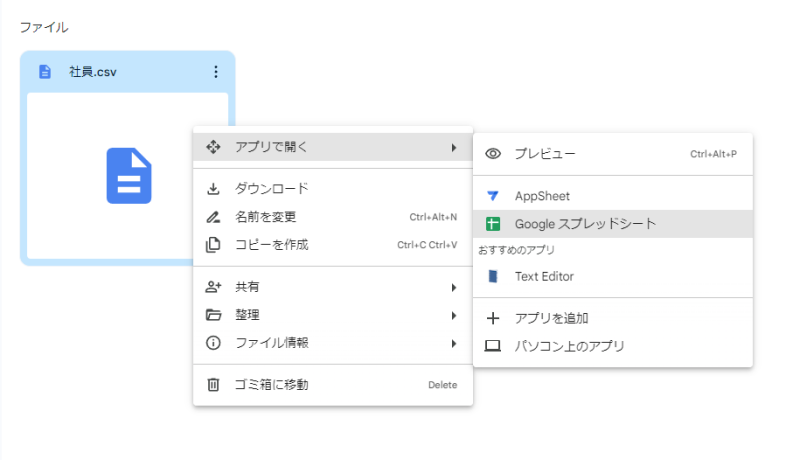Expand the ファイル情報 submenu arrow
This screenshot has width=800, height=460.
coord(454,344)
